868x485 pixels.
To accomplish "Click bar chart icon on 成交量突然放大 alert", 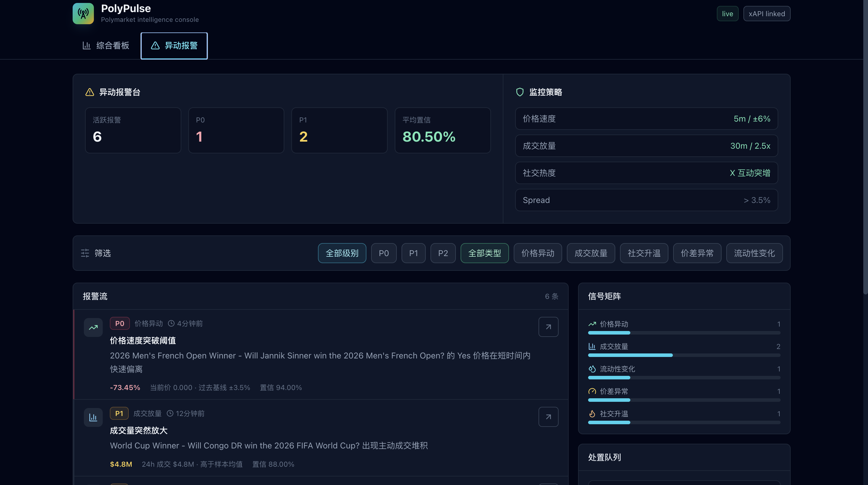I will coord(93,418).
